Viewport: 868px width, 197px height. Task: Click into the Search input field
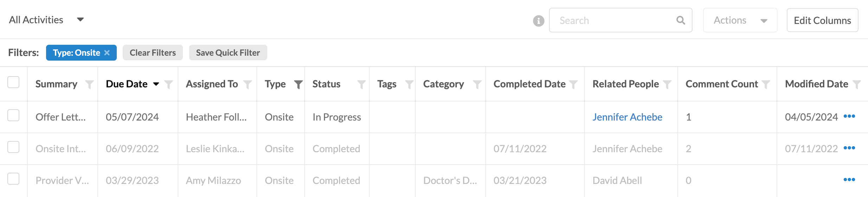615,20
